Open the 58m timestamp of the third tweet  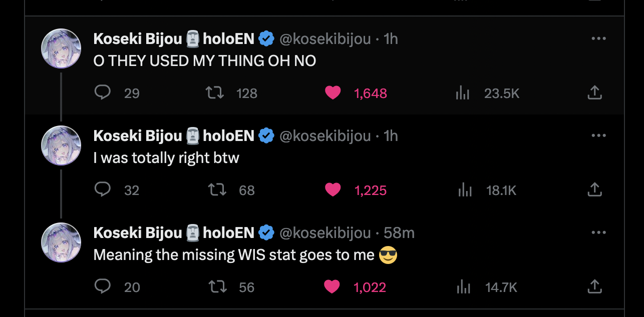pyautogui.click(x=399, y=233)
